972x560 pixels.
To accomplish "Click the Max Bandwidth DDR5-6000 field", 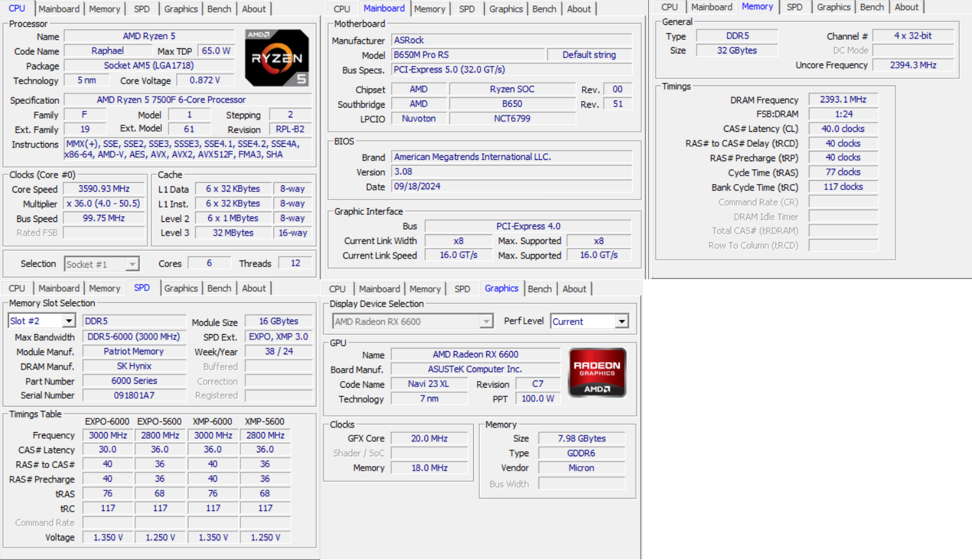I will click(134, 337).
